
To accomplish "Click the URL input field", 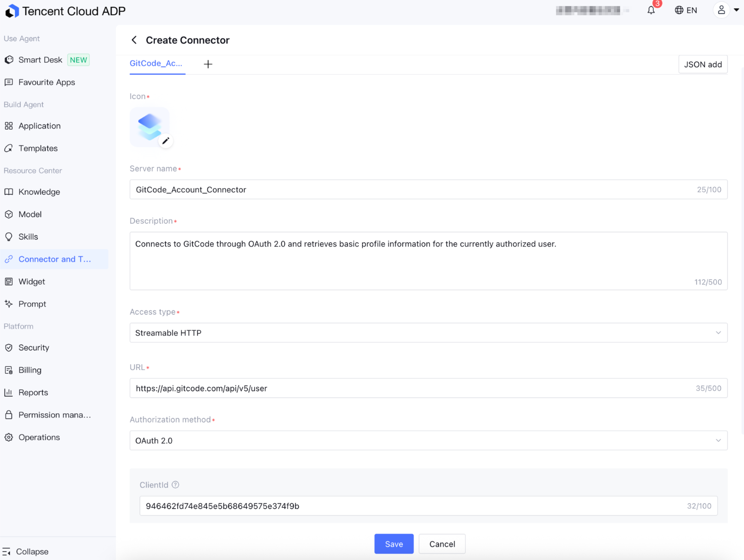I will pyautogui.click(x=428, y=388).
